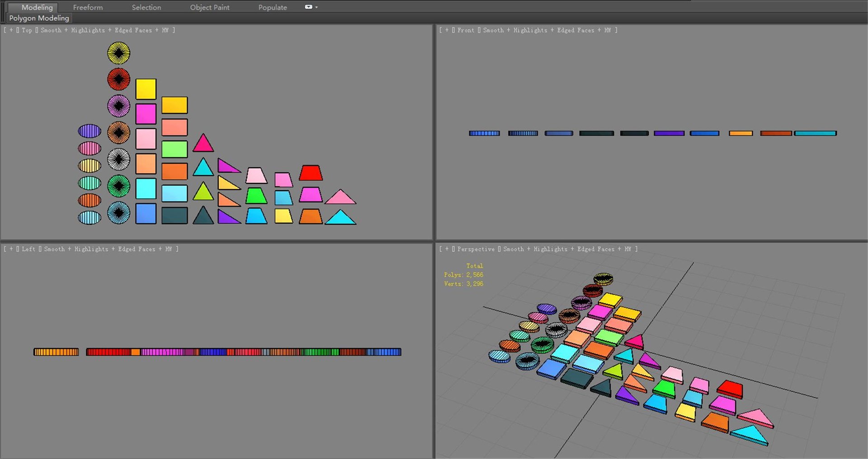This screenshot has width=868, height=459.
Task: Toggle the ribbon minimize button
Action: click(x=308, y=7)
